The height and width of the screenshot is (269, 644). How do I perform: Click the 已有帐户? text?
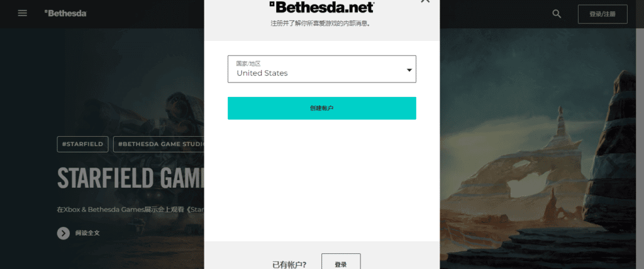pyautogui.click(x=289, y=265)
